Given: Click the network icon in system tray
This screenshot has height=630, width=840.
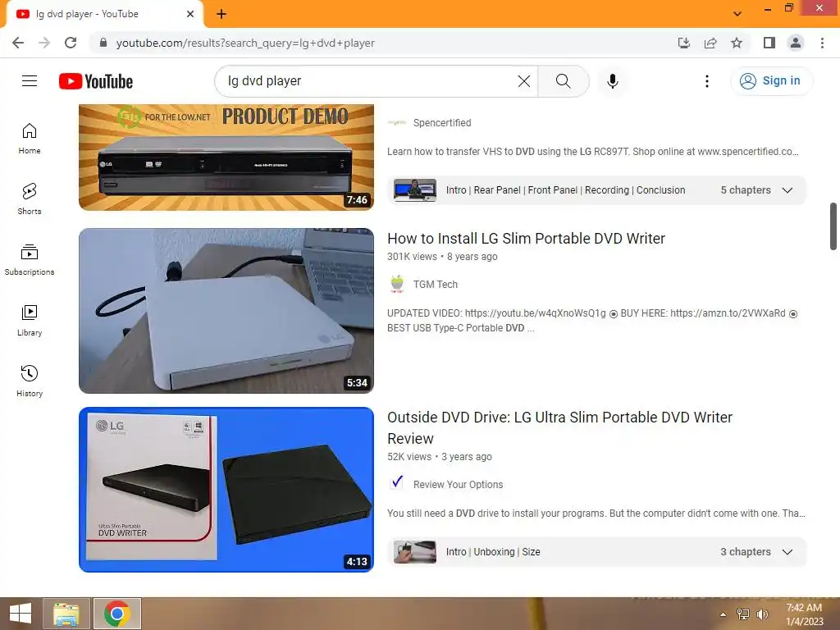Looking at the screenshot, I should [x=743, y=614].
